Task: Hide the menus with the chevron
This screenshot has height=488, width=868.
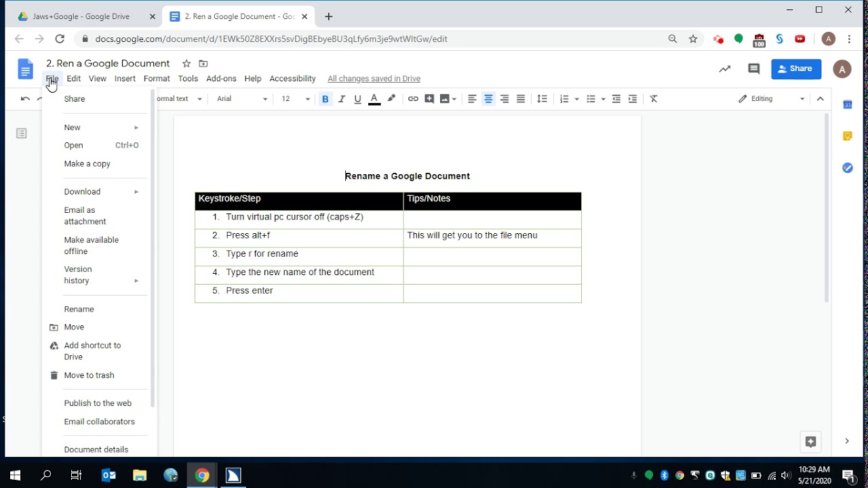Action: tap(821, 99)
